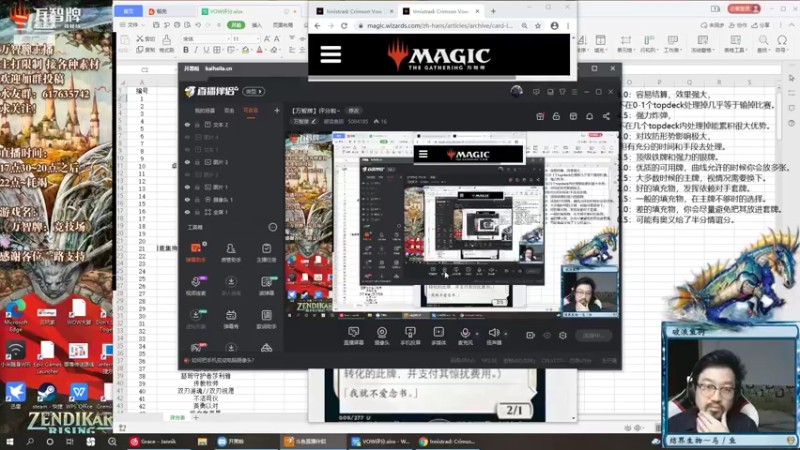Click the cut scissors icon in WPS
The image size is (800, 450).
point(140,38)
